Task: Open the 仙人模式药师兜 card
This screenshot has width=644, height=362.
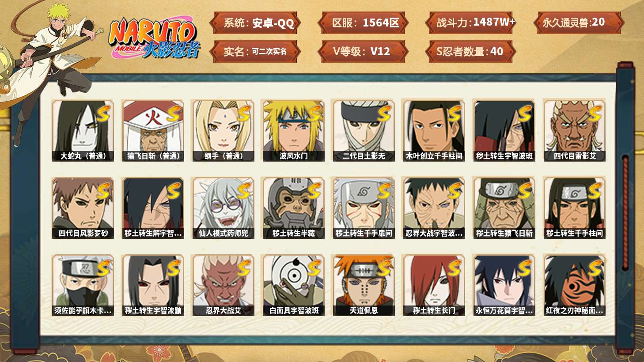Action: pyautogui.click(x=223, y=208)
